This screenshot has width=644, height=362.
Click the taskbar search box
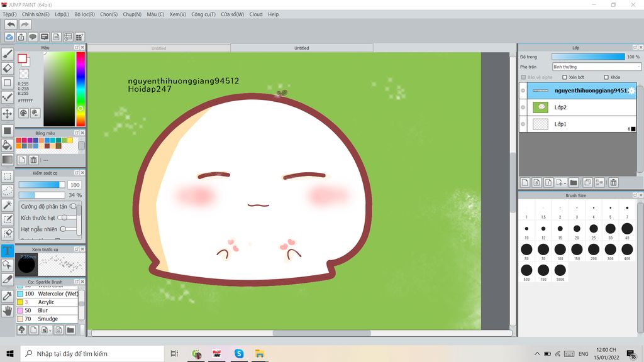coord(92,353)
